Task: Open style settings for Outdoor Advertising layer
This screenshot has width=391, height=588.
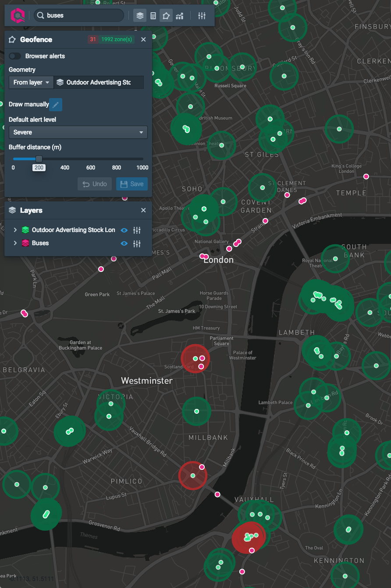Action: [x=137, y=230]
